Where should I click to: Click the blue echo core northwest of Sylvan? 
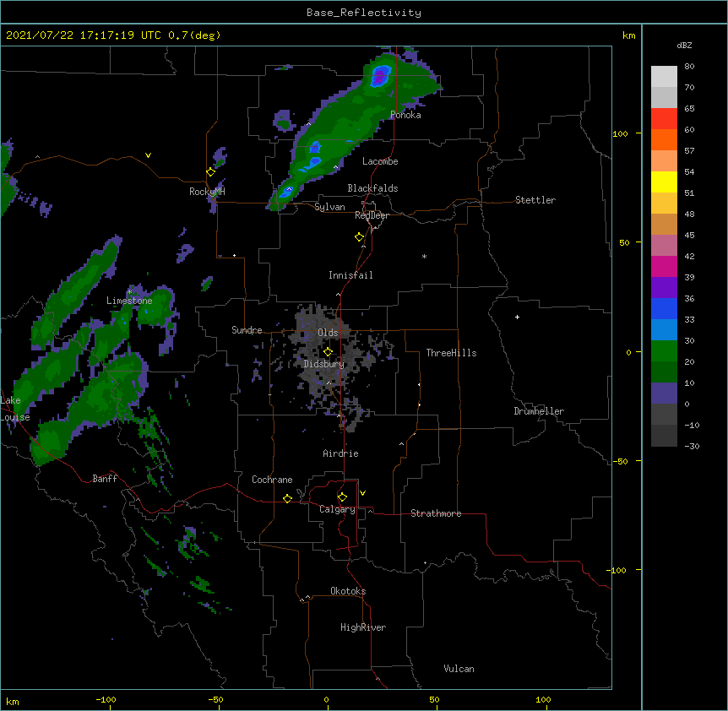point(286,192)
